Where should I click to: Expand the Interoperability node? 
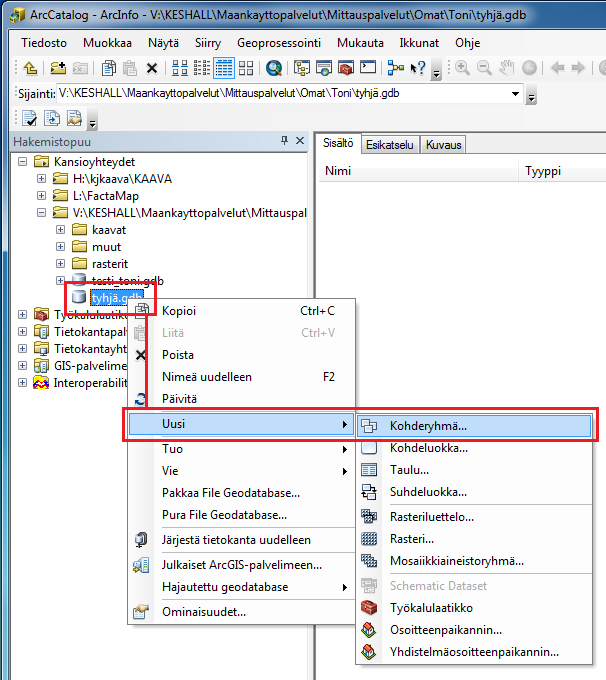click(23, 383)
